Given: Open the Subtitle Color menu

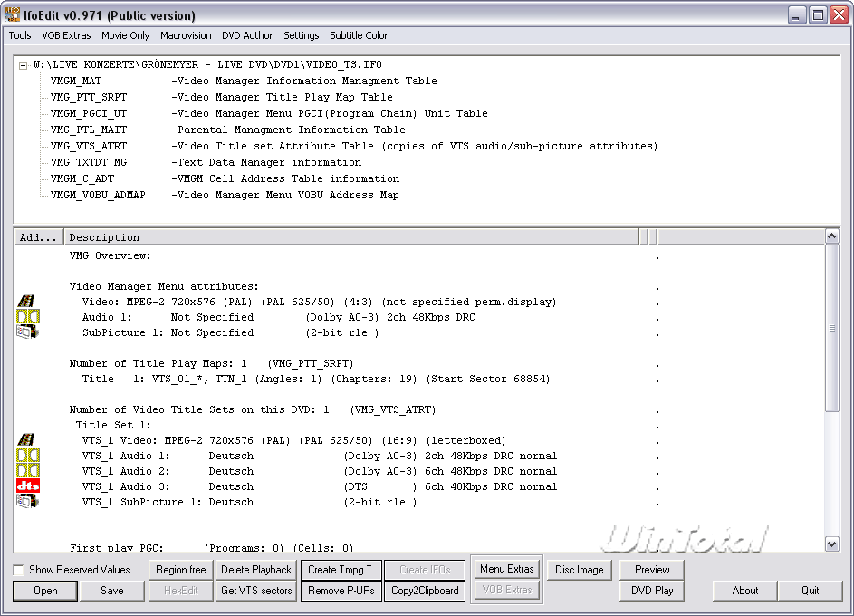Looking at the screenshot, I should tap(359, 35).
